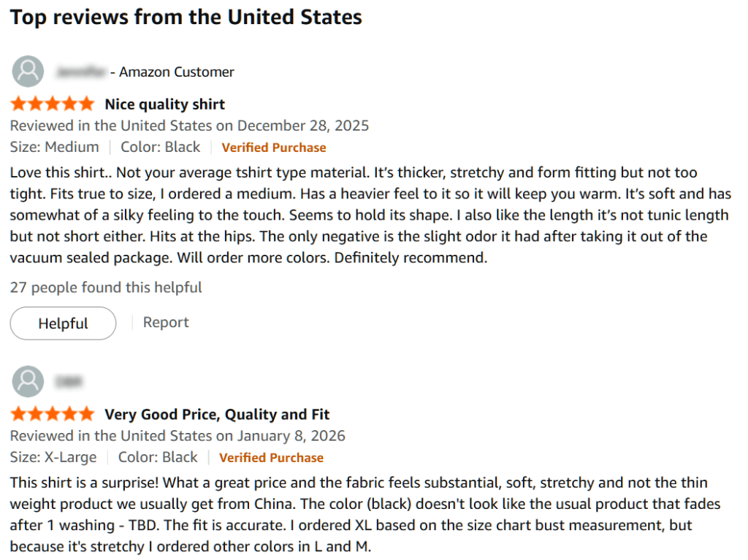The width and height of the screenshot is (748, 560).
Task: Click the Helpful button on the first review
Action: (x=63, y=323)
